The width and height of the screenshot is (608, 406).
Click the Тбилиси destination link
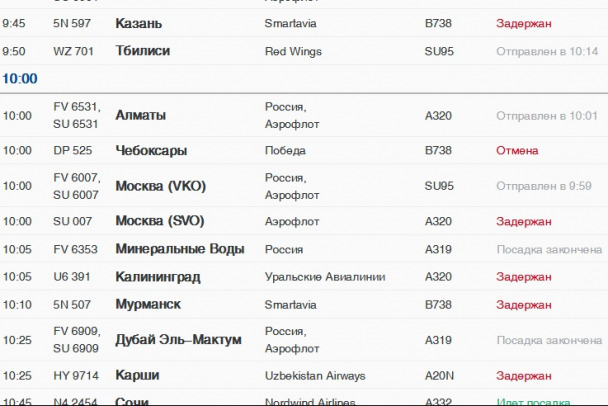point(143,50)
